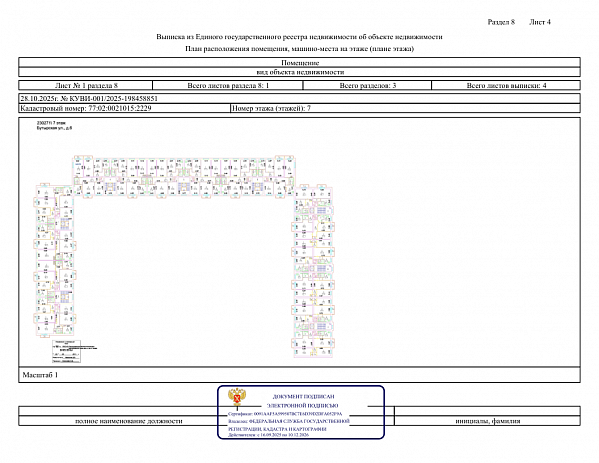This screenshot has width=599, height=463.
Task: Click the cell 'Всего разделов: 3'
Action: (367, 85)
